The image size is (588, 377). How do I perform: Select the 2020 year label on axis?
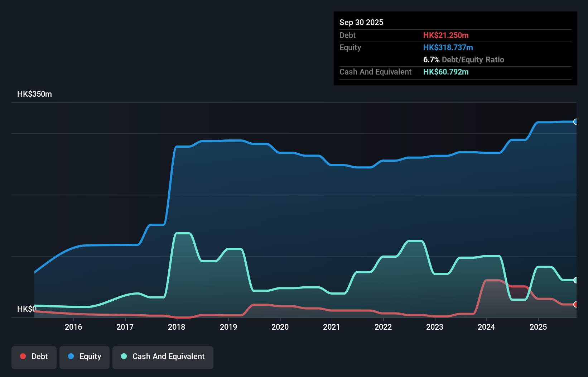click(x=280, y=327)
